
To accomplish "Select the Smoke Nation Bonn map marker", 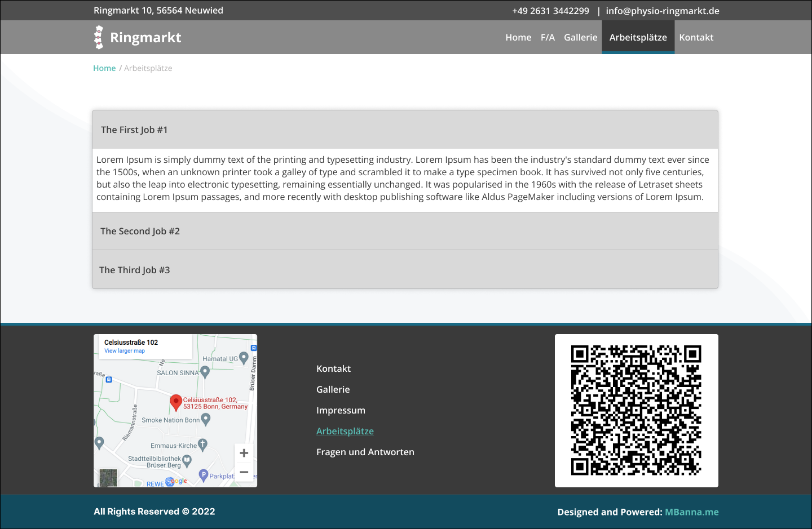I will (x=206, y=419).
